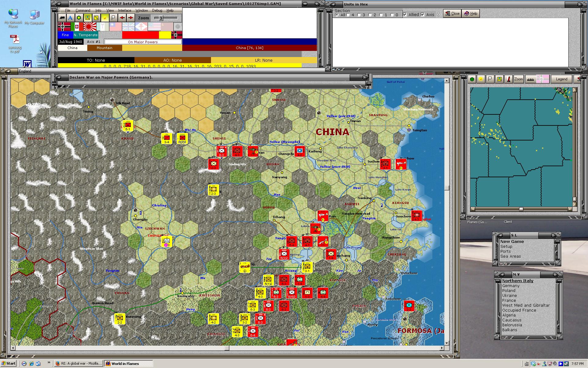Screen dimensions: 588x368
Task: Select the Chinese flag in powers row
Action: (x=115, y=27)
